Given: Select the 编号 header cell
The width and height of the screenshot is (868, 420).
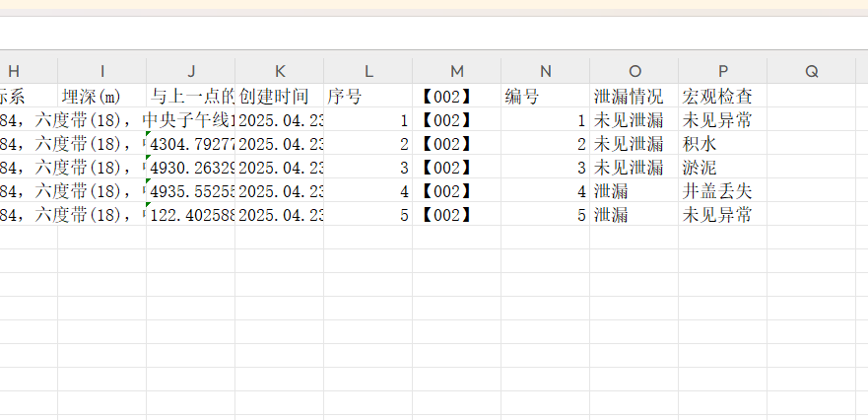Looking at the screenshot, I should [x=545, y=97].
